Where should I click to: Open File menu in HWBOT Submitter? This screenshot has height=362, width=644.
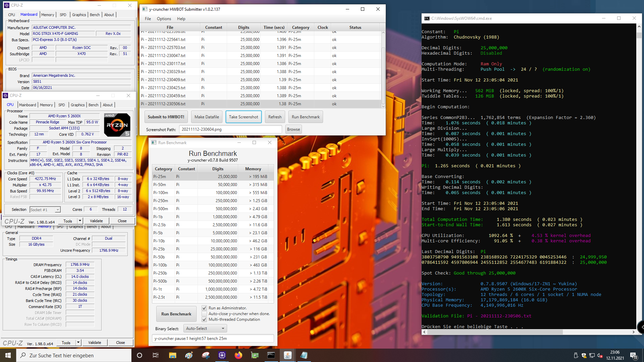[148, 19]
